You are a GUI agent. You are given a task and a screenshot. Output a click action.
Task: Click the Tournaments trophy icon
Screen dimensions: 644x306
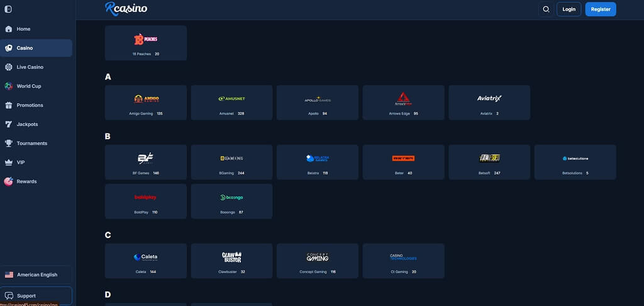[x=8, y=144]
